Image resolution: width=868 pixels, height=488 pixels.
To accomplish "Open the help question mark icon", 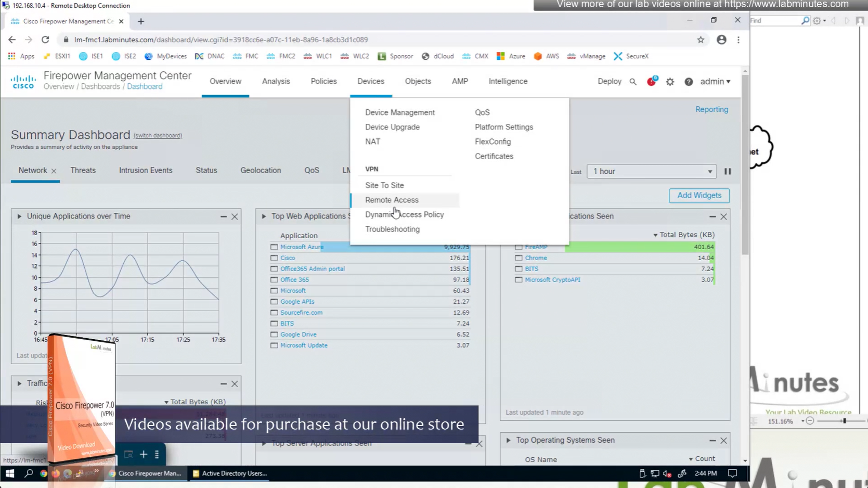I will (688, 82).
